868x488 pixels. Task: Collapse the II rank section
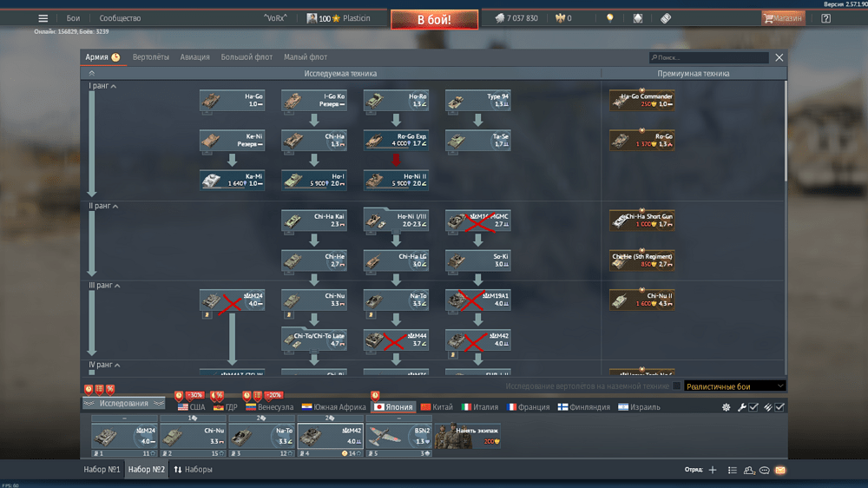[103, 206]
